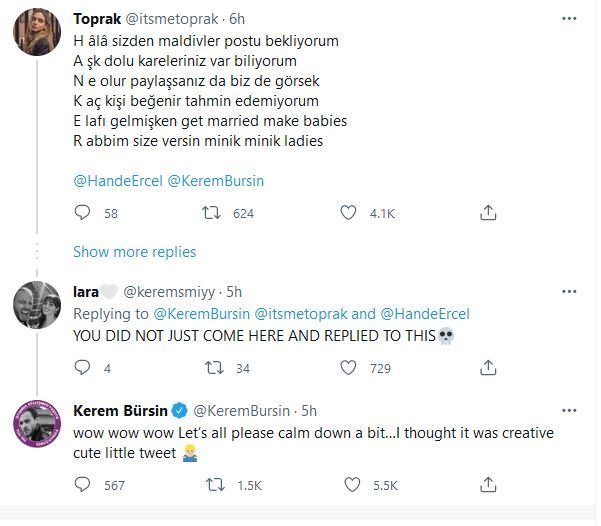Open more options on lara's tweet
Viewport: 601px width, 526px height.
(569, 292)
